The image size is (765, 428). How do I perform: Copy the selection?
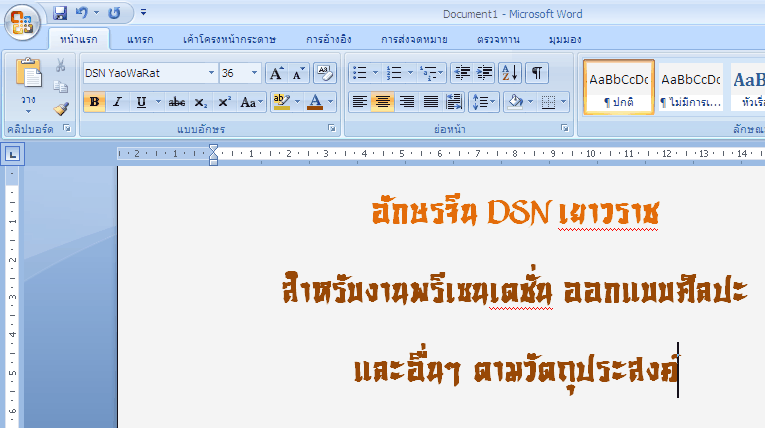point(60,87)
